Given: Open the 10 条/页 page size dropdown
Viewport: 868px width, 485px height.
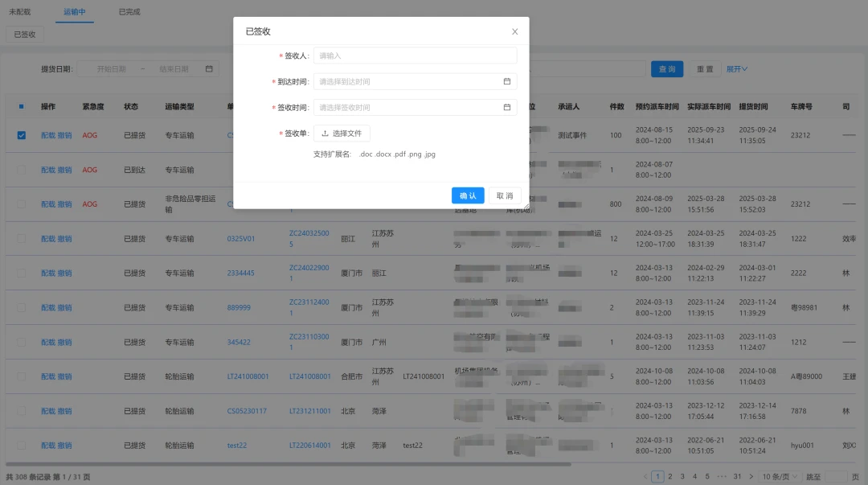Looking at the screenshot, I should tap(776, 476).
